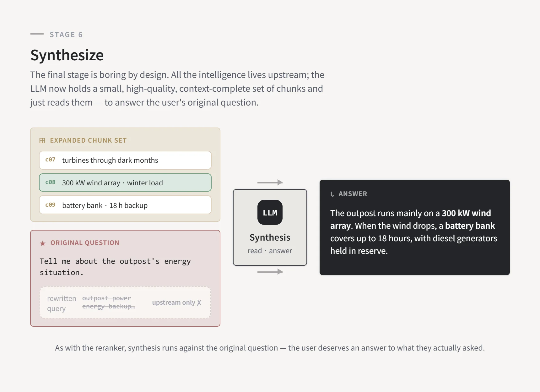Click the Answer return-arrow icon
The height and width of the screenshot is (392, 540).
tap(332, 194)
